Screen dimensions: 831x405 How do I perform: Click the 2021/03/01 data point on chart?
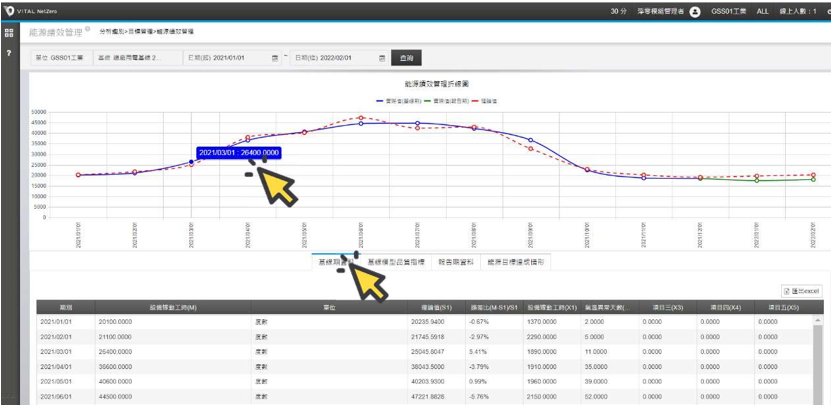coord(192,161)
